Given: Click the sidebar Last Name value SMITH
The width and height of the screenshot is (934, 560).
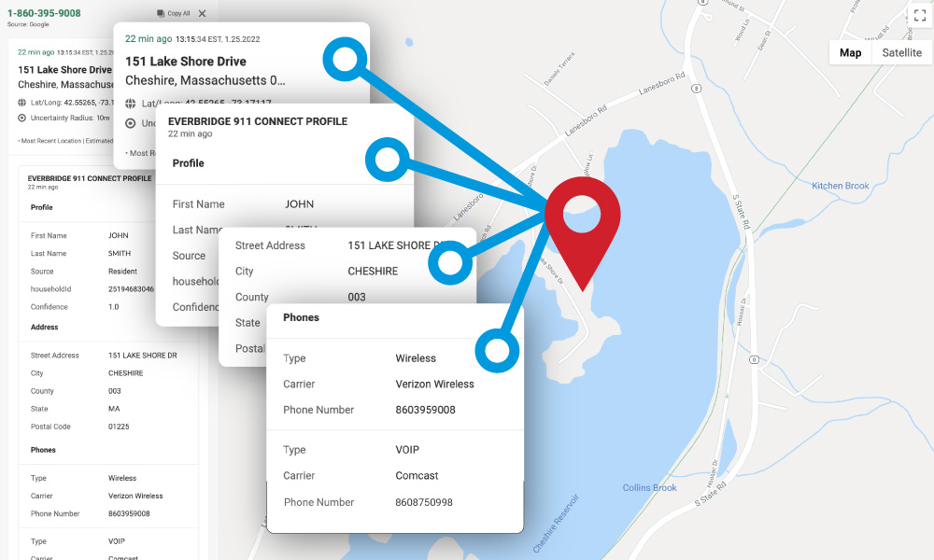Looking at the screenshot, I should tap(120, 254).
